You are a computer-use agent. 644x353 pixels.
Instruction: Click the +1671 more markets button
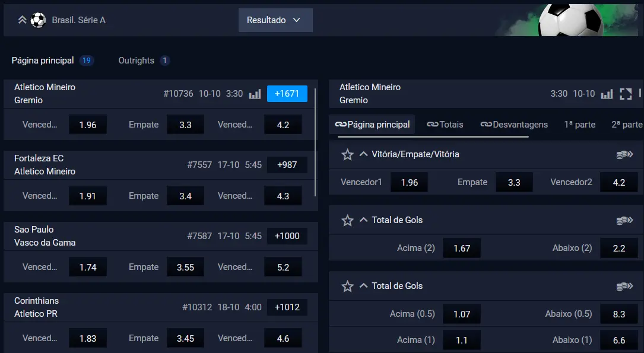click(x=287, y=94)
